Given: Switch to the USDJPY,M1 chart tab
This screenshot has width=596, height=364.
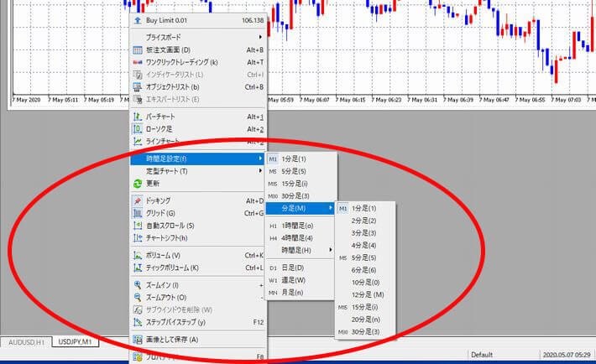Looking at the screenshot, I should pos(75,342).
